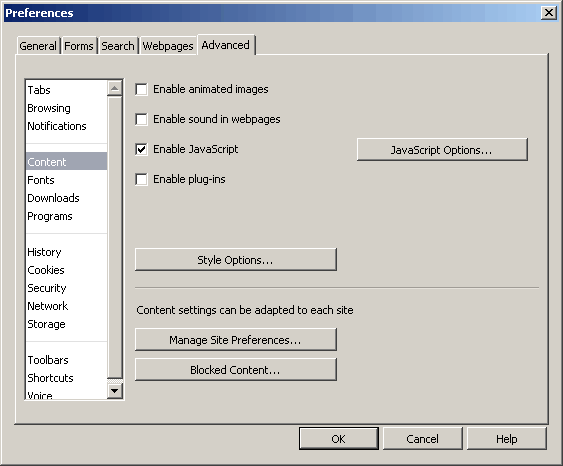The height and width of the screenshot is (466, 563).
Task: Switch to the General tab
Action: pyautogui.click(x=38, y=46)
